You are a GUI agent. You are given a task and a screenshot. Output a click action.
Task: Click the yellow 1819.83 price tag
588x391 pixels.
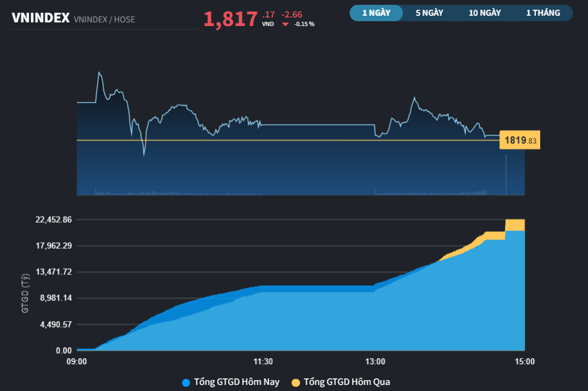click(520, 140)
